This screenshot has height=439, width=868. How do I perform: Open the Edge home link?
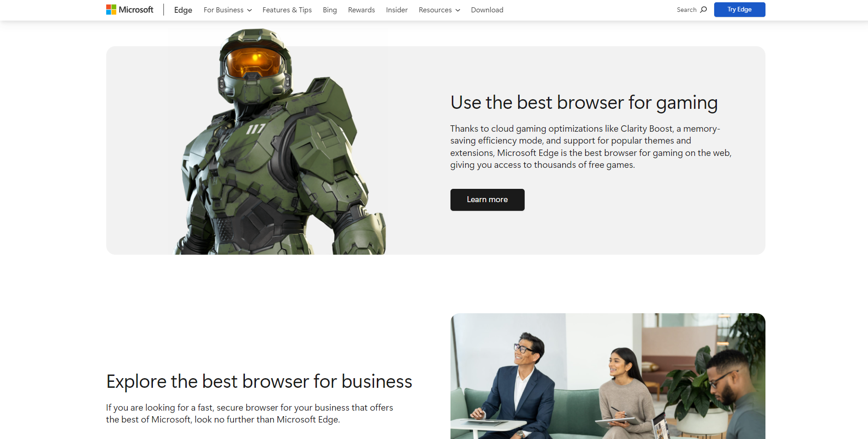(x=183, y=10)
